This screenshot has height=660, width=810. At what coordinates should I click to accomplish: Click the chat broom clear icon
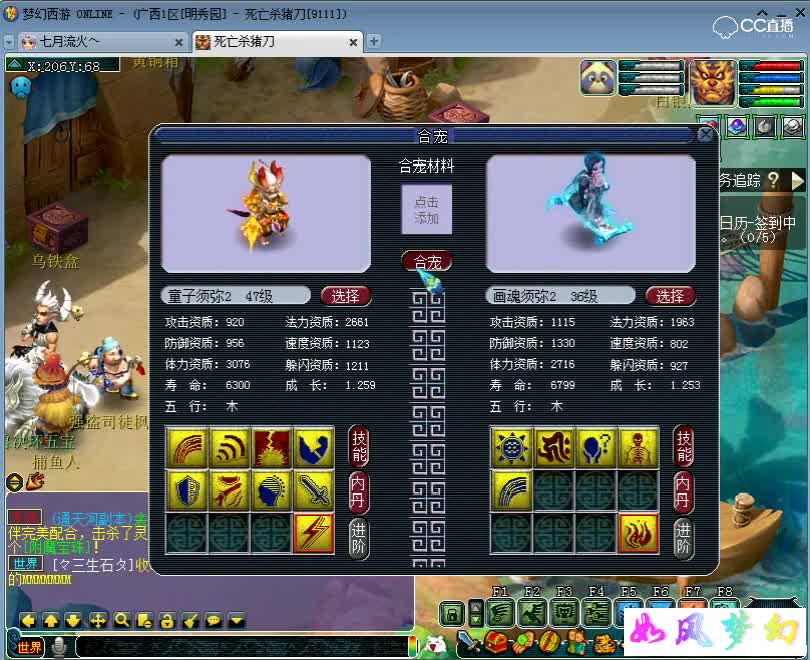click(x=191, y=620)
